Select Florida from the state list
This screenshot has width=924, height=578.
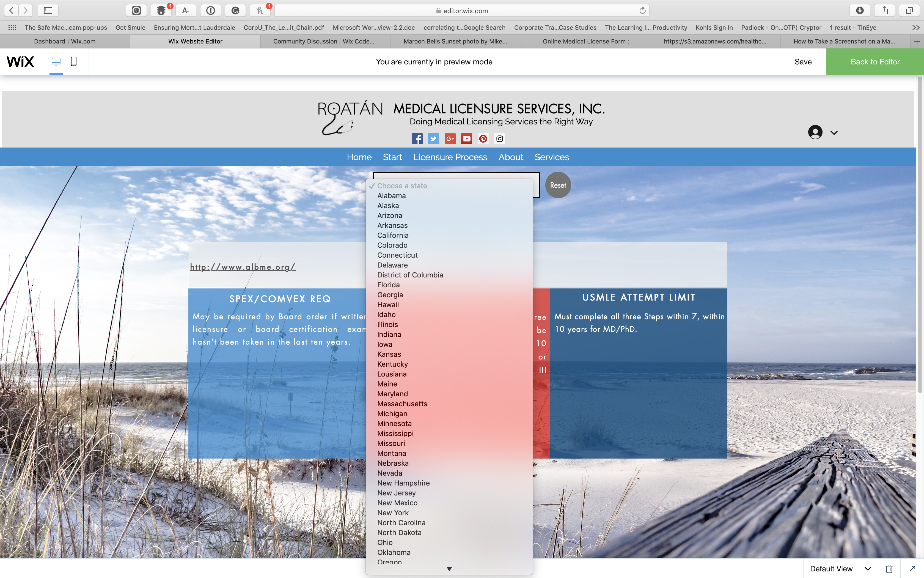pos(449,285)
